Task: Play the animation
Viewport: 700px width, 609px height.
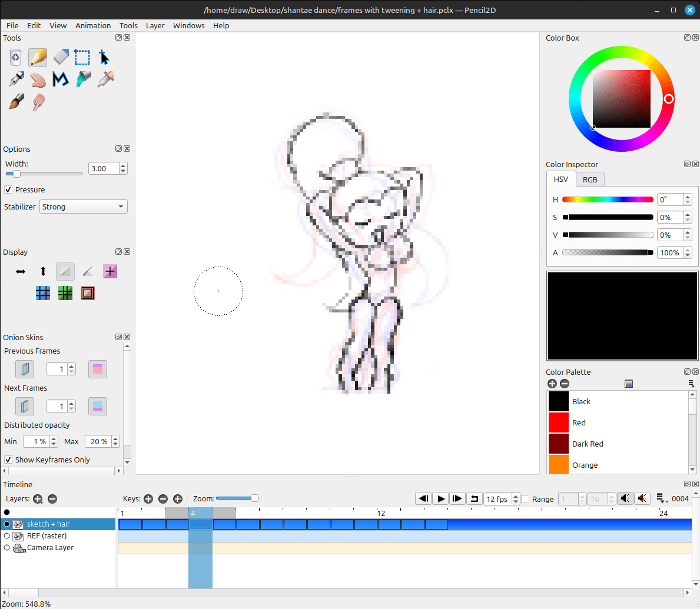Action: (440, 498)
